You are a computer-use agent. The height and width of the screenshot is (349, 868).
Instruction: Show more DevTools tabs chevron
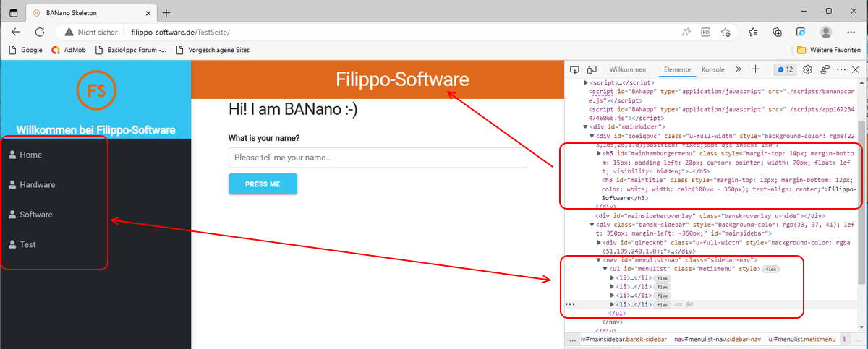[739, 69]
